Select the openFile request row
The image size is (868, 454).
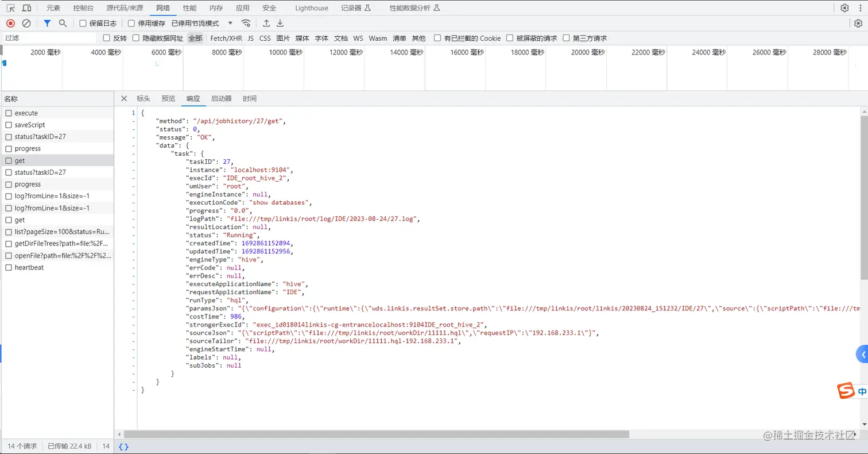click(x=57, y=255)
